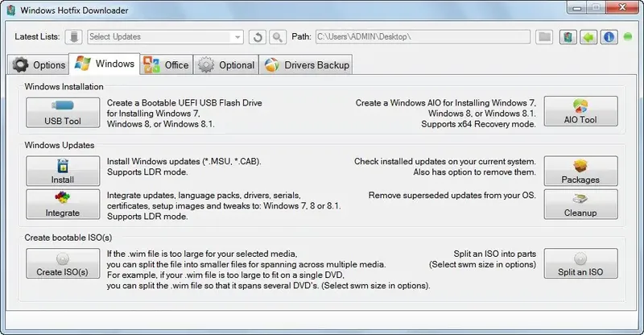This screenshot has height=335, width=644.
Task: Open the AIO Tool
Action: point(580,111)
